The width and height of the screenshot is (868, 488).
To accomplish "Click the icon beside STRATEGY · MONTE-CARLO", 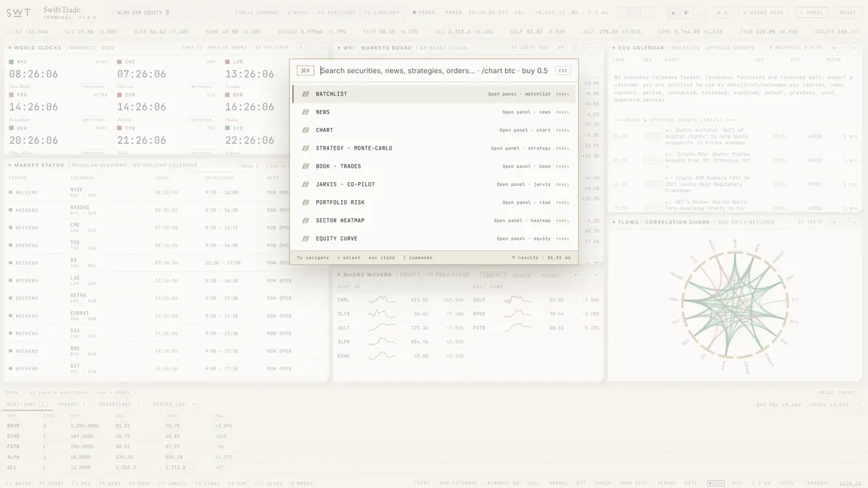I will [x=305, y=148].
